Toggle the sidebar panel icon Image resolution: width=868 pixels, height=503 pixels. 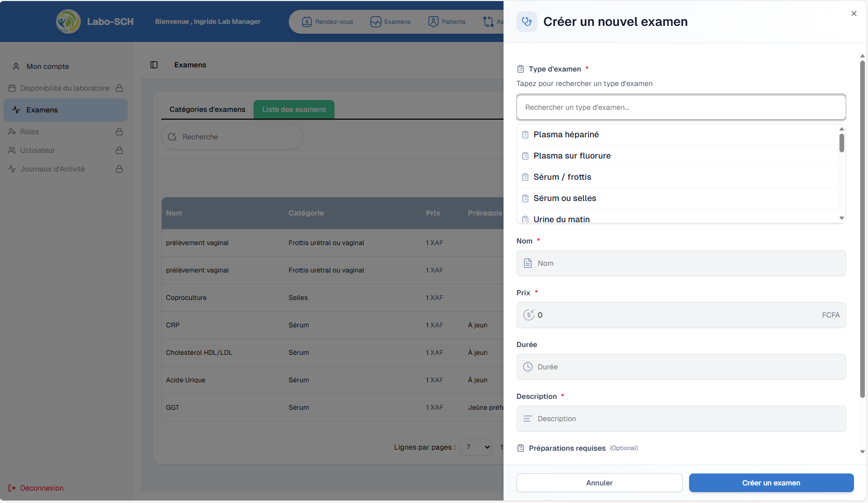click(154, 65)
